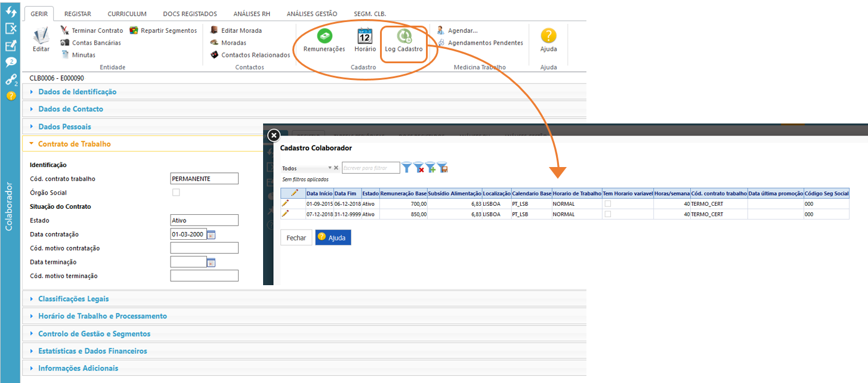Click the Horário calendar icon
This screenshot has width=868, height=383.
[365, 37]
